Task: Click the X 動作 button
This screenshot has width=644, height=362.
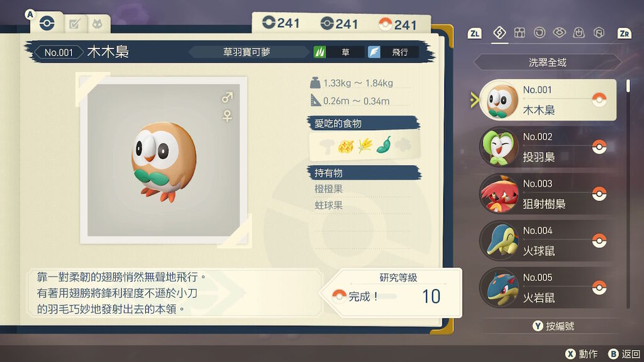Action: [581, 354]
